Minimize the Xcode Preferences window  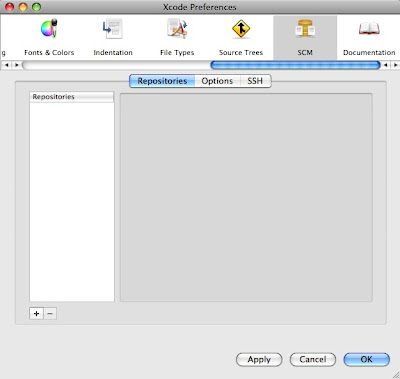pos(23,7)
